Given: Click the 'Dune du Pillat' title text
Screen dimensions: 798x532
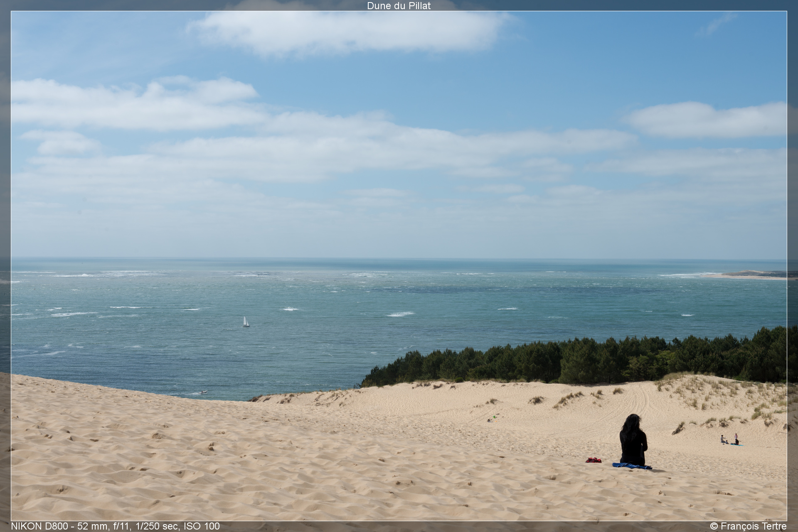Looking at the screenshot, I should [x=399, y=6].
